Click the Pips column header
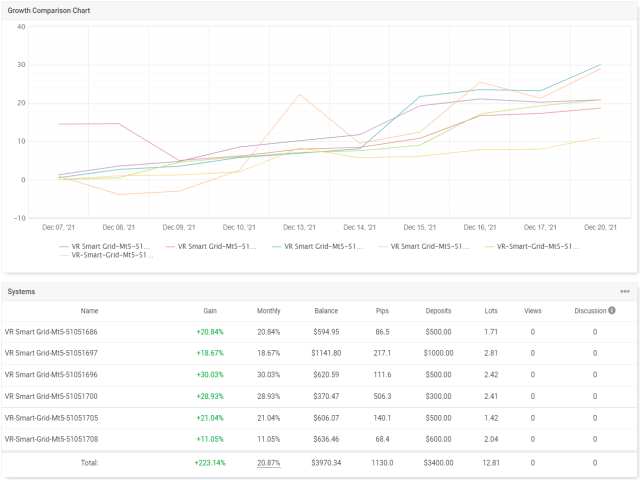Viewport: 640px width, 480px height. coord(383,311)
